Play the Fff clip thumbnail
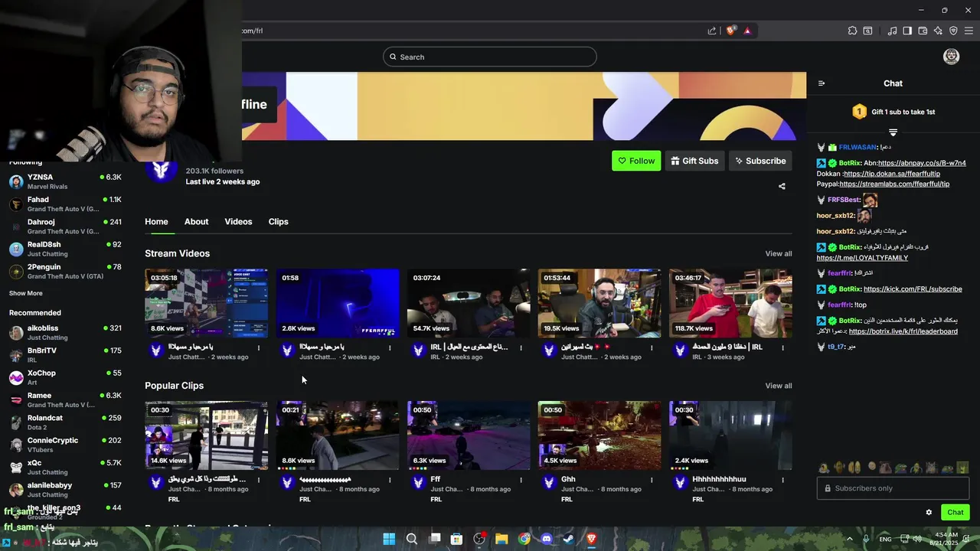This screenshot has width=980, height=551. [469, 435]
